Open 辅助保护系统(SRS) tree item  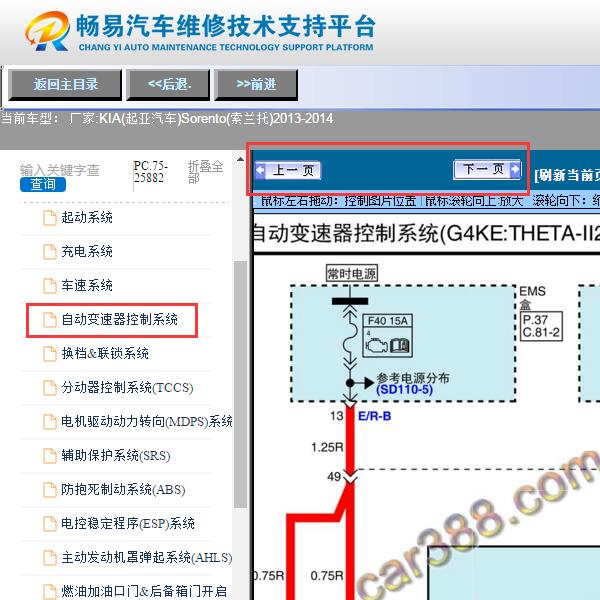pos(116,455)
